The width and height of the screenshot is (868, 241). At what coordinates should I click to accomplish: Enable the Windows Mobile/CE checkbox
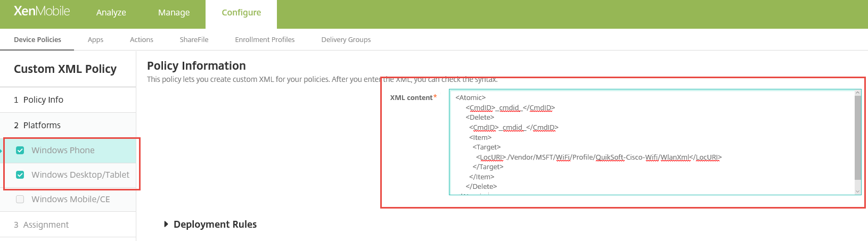pos(20,200)
